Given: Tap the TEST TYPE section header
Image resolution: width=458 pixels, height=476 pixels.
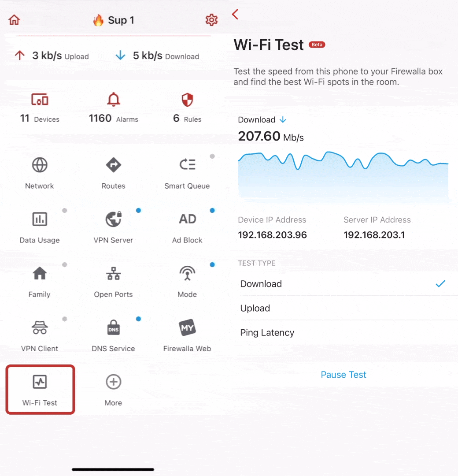Looking at the screenshot, I should (x=257, y=263).
